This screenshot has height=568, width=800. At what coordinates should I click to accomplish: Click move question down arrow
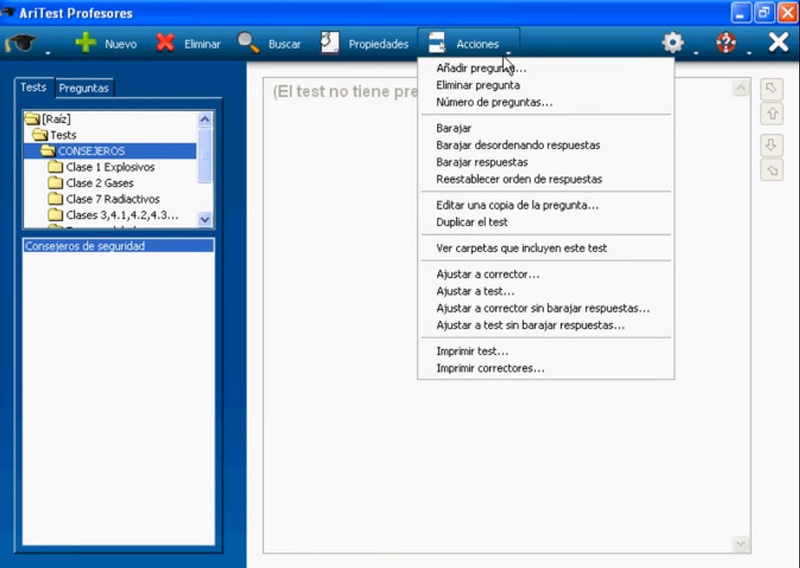pyautogui.click(x=771, y=145)
